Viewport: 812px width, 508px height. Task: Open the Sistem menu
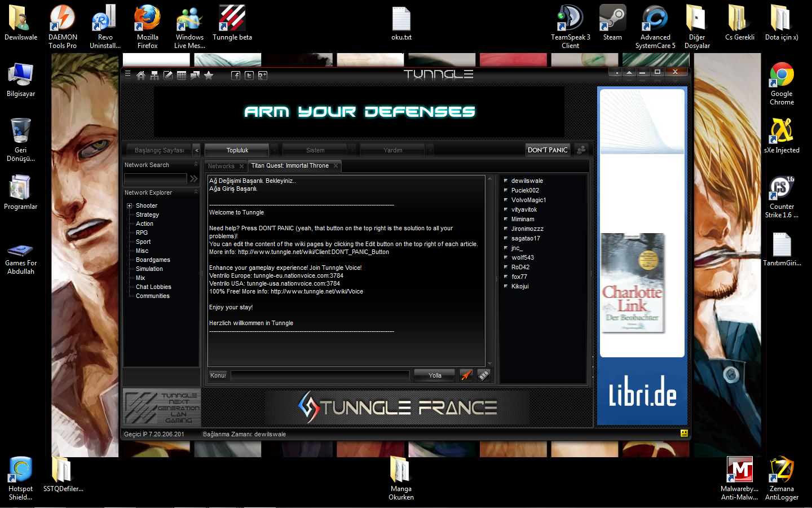pyautogui.click(x=315, y=150)
